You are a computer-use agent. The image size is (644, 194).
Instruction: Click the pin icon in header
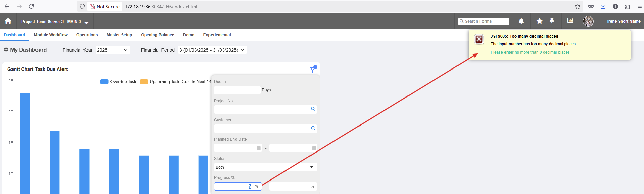pyautogui.click(x=552, y=21)
